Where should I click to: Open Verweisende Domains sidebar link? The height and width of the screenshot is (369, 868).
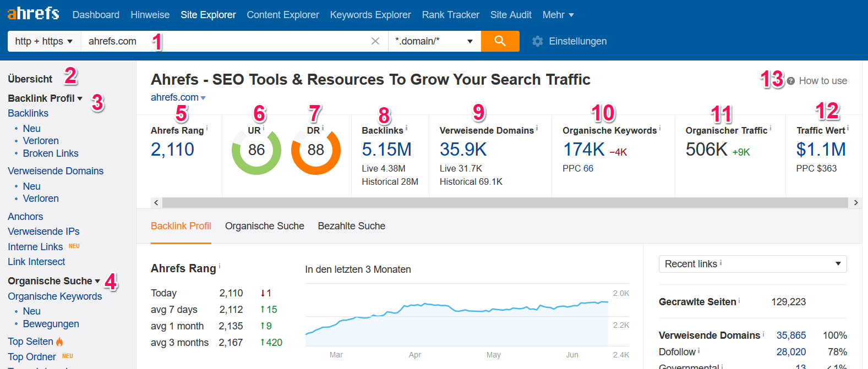(56, 171)
